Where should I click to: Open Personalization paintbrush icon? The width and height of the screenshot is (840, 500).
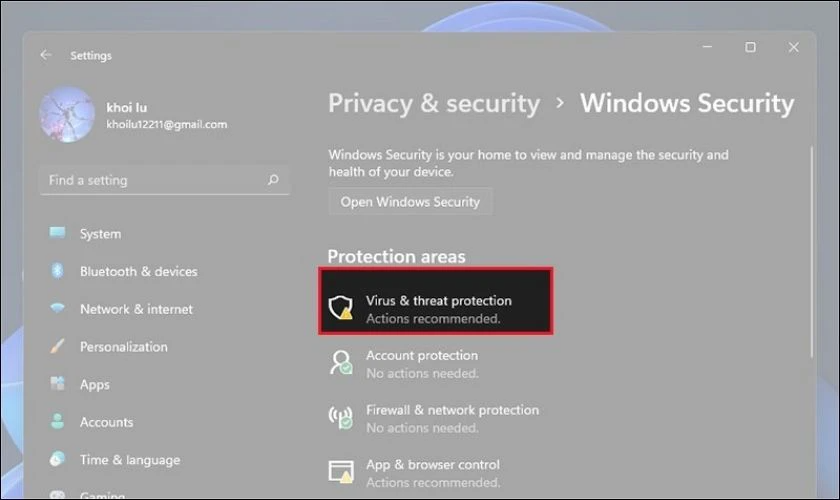(x=57, y=346)
